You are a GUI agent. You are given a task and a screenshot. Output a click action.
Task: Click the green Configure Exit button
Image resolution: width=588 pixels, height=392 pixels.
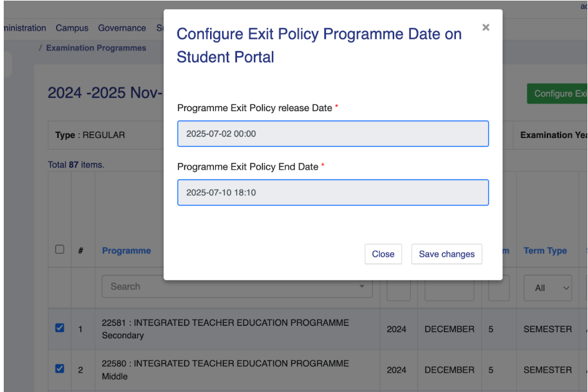pos(557,94)
